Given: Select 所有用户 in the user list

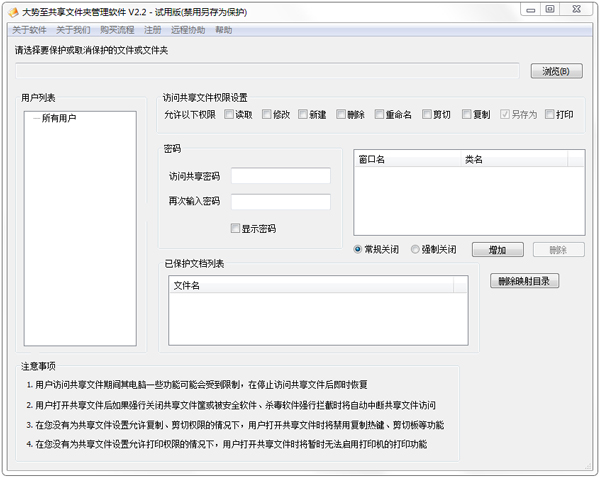Looking at the screenshot, I should (59, 118).
